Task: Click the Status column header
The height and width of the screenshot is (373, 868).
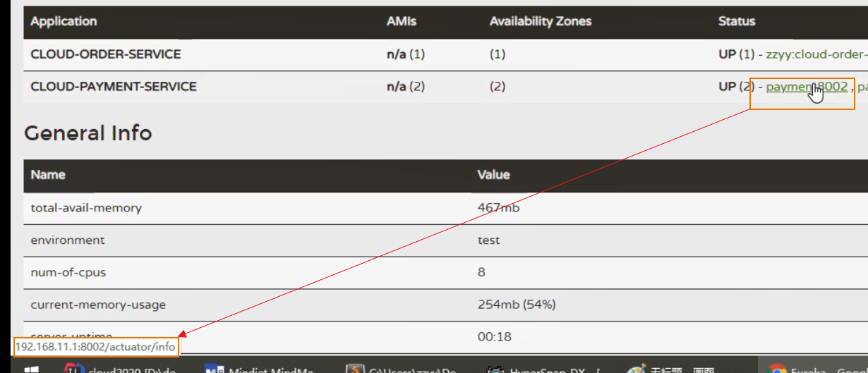Action: [x=736, y=21]
